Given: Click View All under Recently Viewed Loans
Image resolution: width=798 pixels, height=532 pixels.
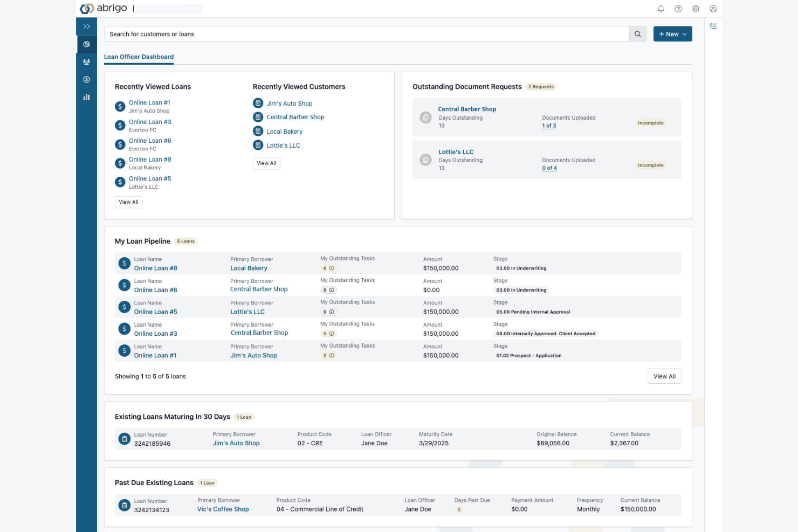Looking at the screenshot, I should click(128, 202).
